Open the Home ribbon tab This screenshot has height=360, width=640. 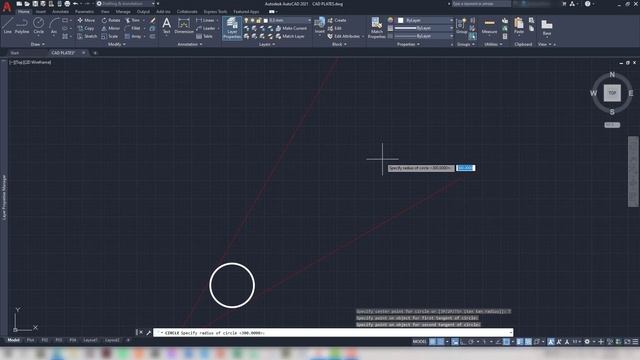[24, 11]
